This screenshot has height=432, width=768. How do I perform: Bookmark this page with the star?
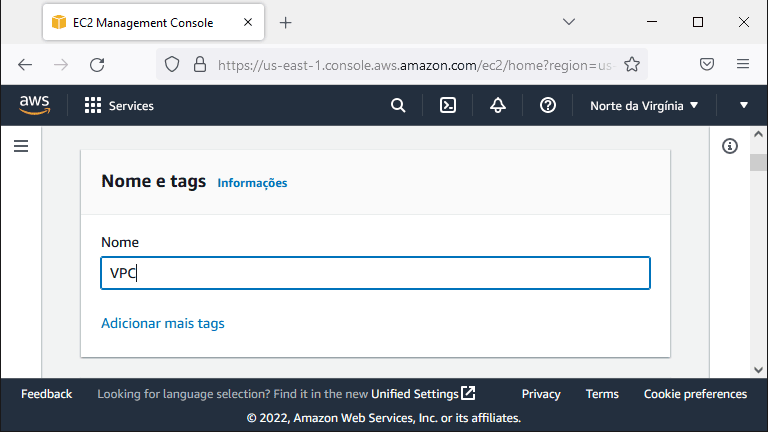(632, 65)
